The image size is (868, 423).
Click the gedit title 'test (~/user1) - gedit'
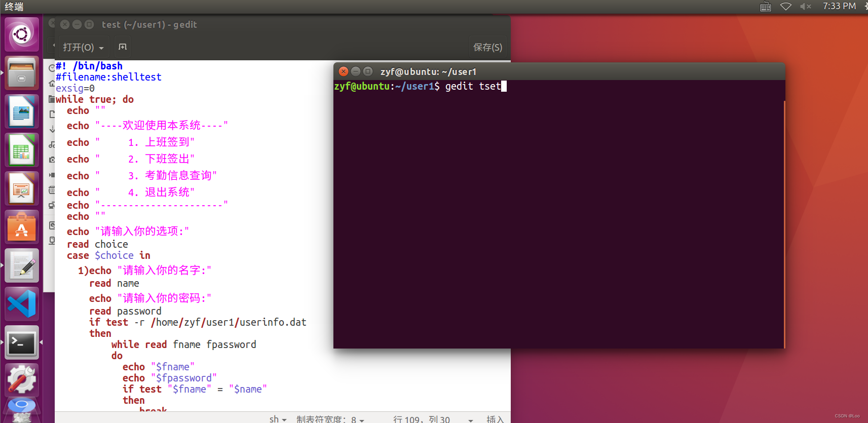point(149,24)
